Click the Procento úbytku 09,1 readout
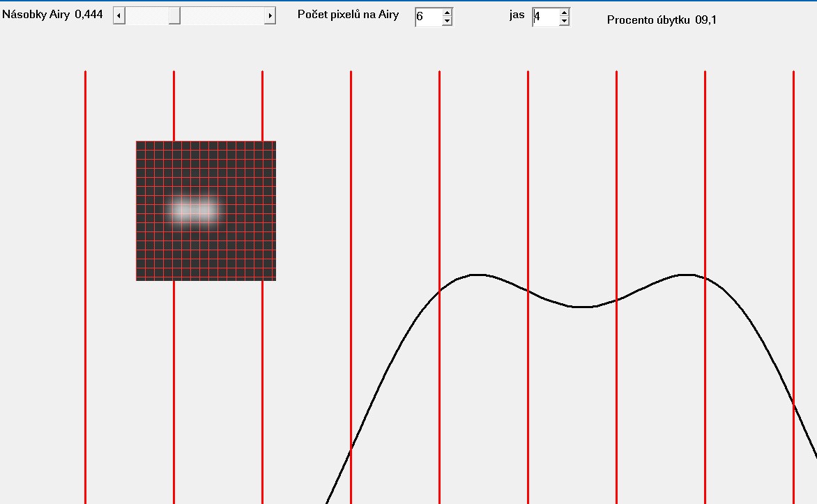 (662, 20)
